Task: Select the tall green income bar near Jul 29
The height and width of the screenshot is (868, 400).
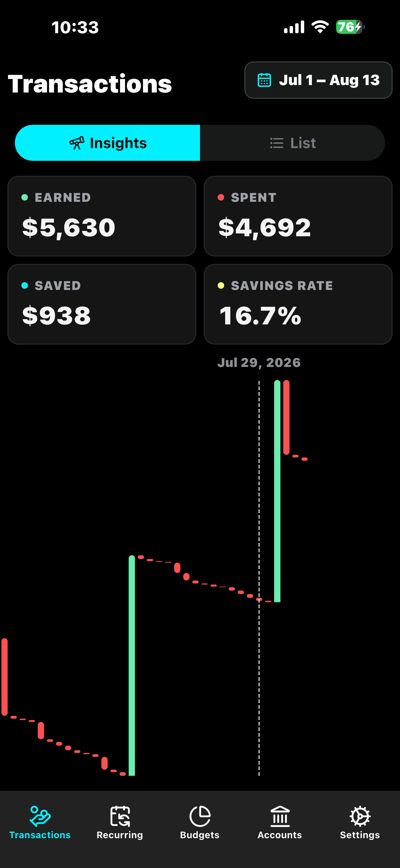Action: coord(277,491)
